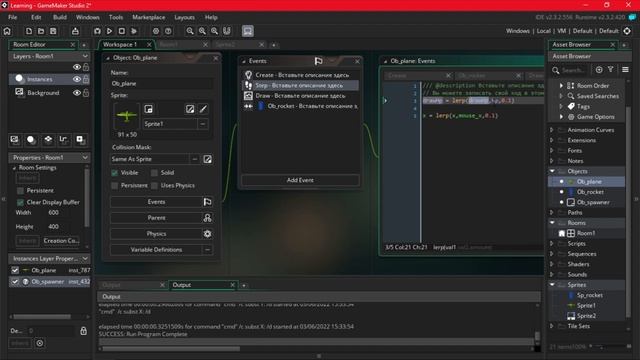Uncheck the Ob_plane instance checkbox
The image size is (640, 360).
pos(15,270)
